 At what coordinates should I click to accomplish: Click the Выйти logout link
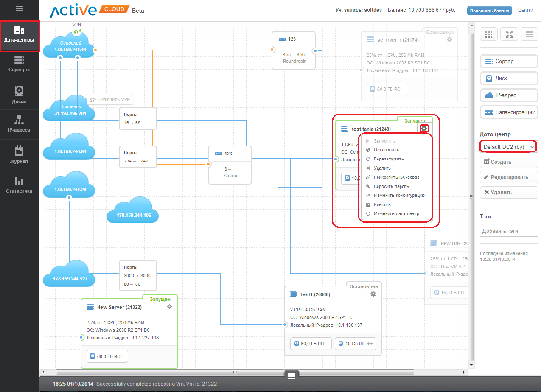click(525, 10)
